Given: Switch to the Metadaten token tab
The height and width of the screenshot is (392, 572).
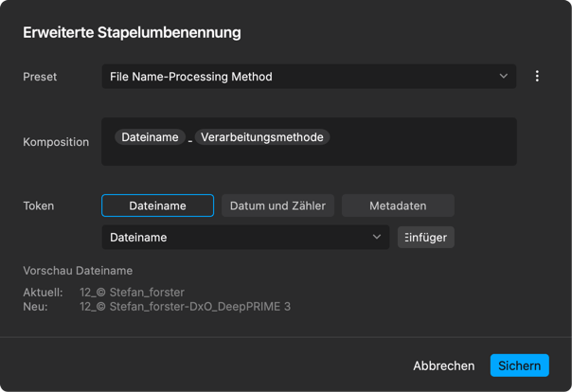Looking at the screenshot, I should (398, 205).
